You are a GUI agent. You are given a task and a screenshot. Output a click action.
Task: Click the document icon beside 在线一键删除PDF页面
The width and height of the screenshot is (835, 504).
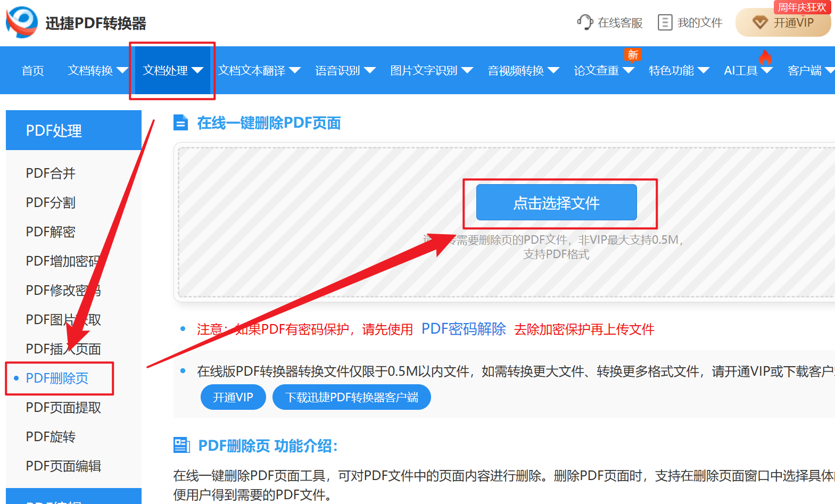(181, 122)
